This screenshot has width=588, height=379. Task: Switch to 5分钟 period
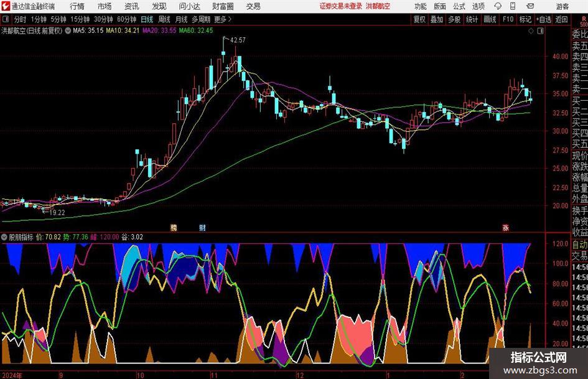[x=58, y=19]
